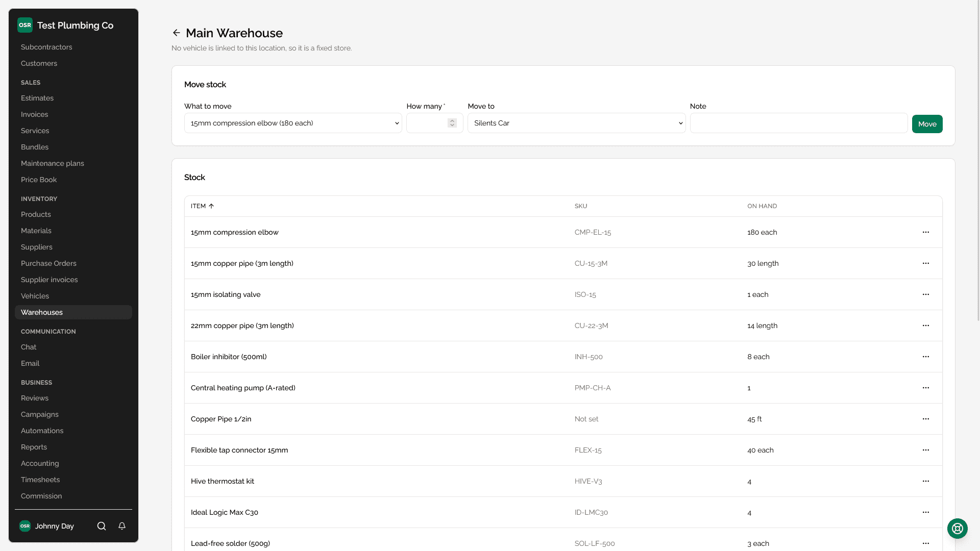Go to Estimates page
The height and width of the screenshot is (551, 980).
[x=37, y=98]
